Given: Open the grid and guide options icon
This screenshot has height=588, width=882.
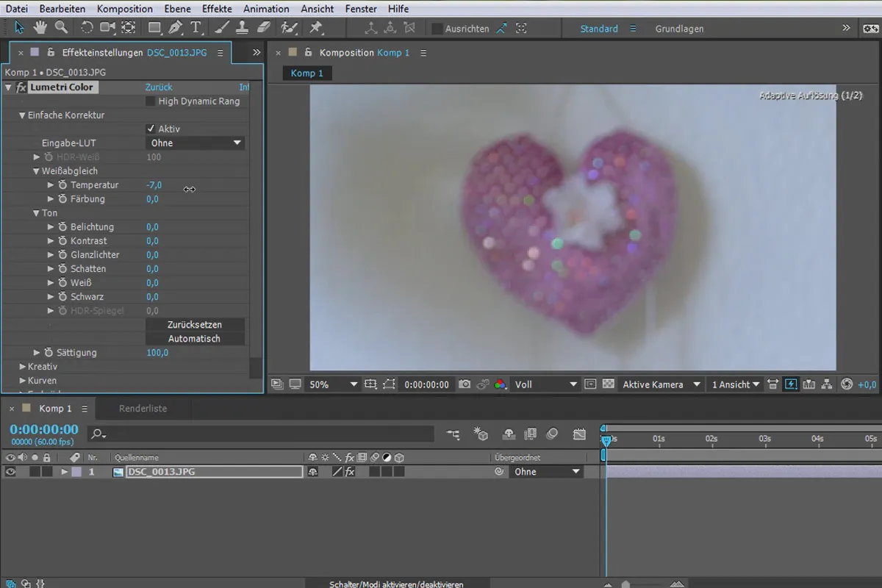Looking at the screenshot, I should tap(370, 384).
